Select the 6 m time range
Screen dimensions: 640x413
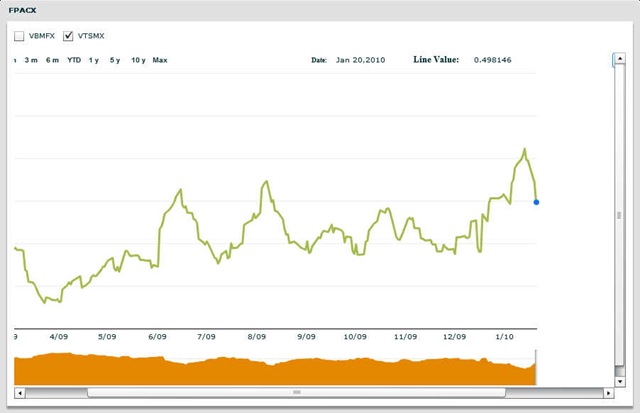52,60
